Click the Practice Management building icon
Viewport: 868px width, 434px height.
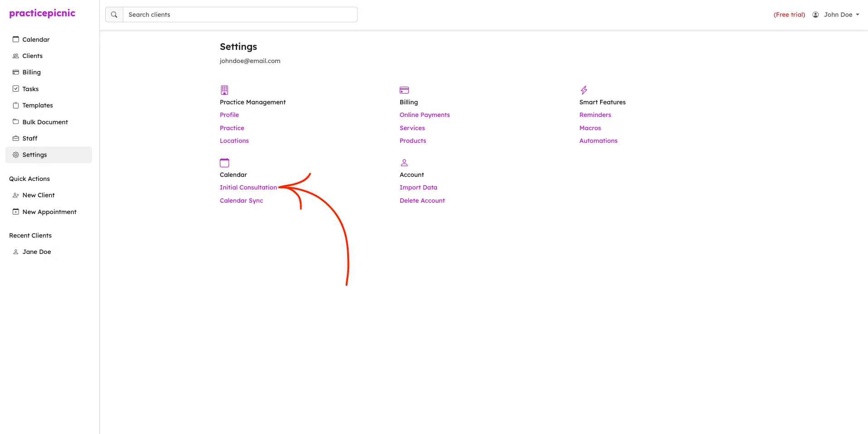tap(224, 90)
